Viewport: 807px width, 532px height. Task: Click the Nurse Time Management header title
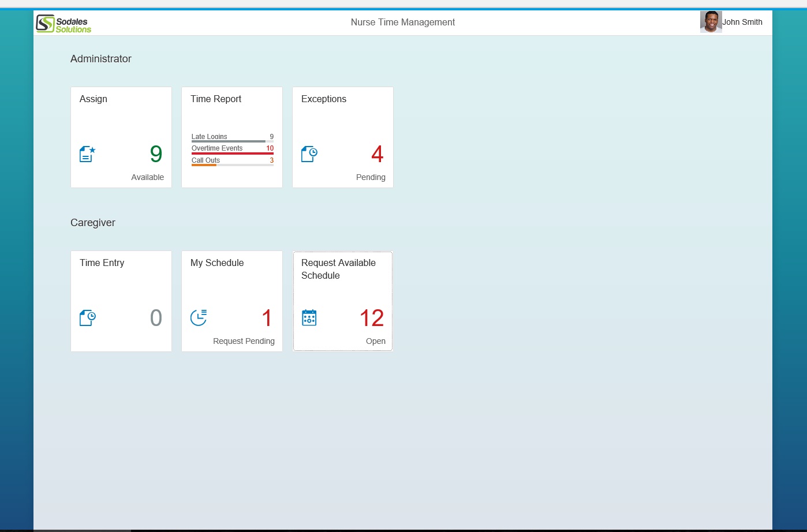pyautogui.click(x=402, y=22)
